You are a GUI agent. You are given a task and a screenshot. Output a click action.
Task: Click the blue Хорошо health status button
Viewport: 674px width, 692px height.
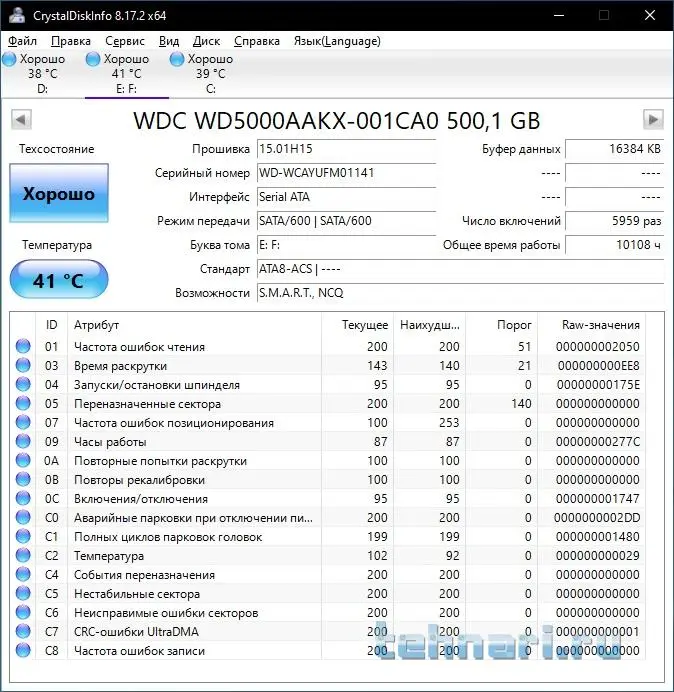point(58,194)
